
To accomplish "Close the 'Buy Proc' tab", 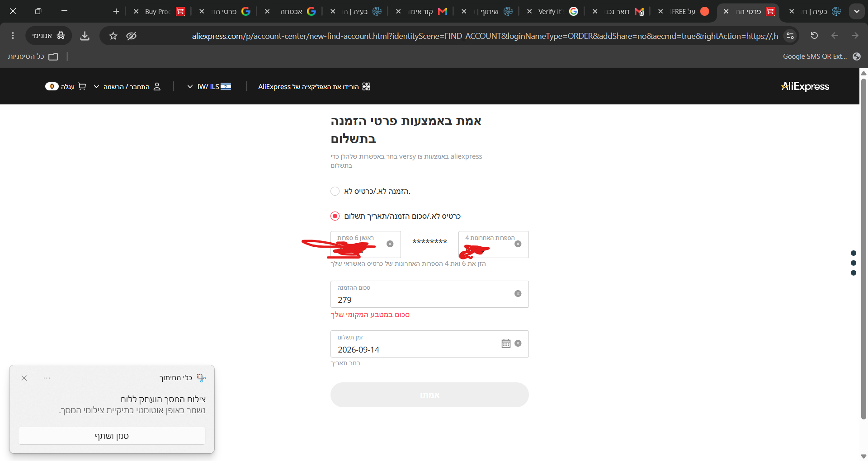I will coord(136,11).
